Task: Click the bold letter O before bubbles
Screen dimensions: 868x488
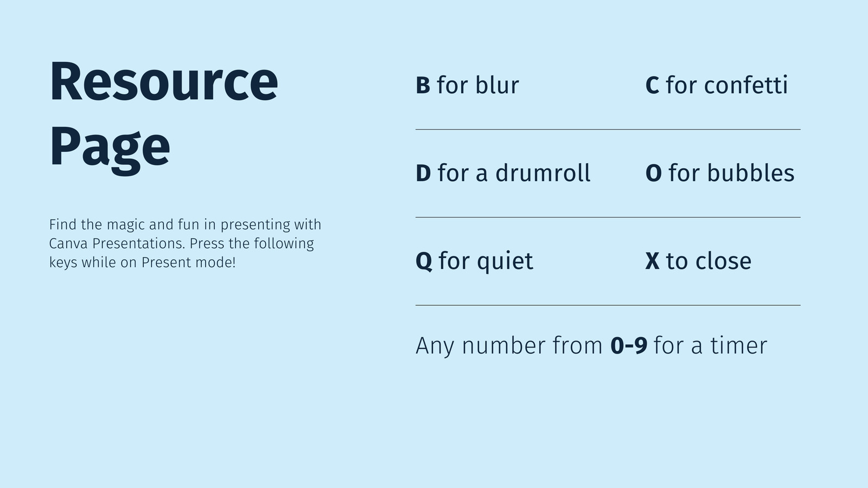Action: pyautogui.click(x=654, y=174)
